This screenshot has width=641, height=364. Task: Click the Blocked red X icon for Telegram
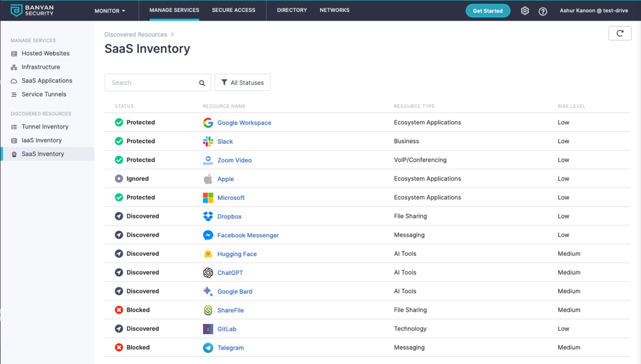pyautogui.click(x=119, y=348)
